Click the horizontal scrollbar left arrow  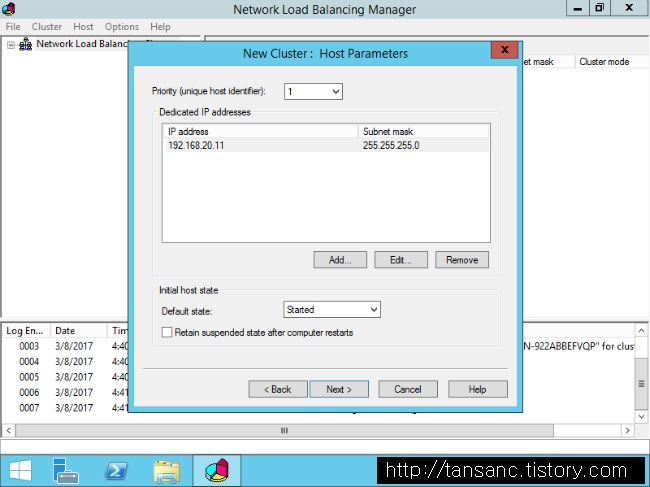tap(9, 430)
